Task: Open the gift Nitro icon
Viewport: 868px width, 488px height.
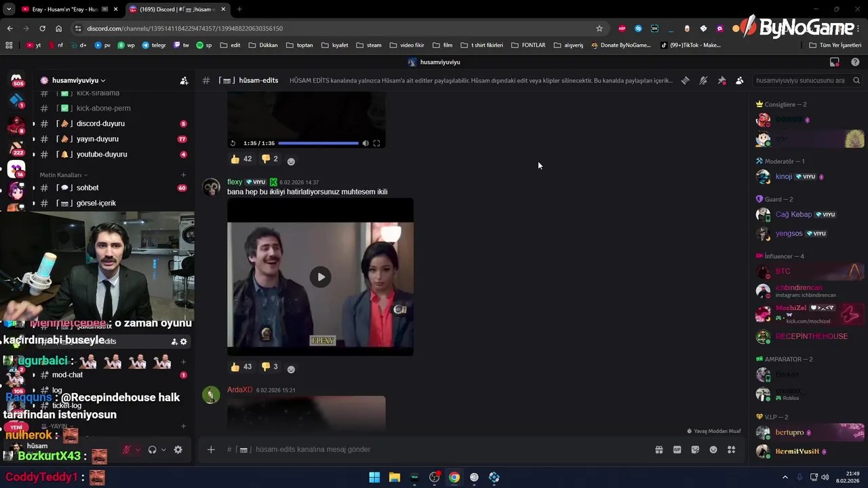Action: tap(659, 449)
